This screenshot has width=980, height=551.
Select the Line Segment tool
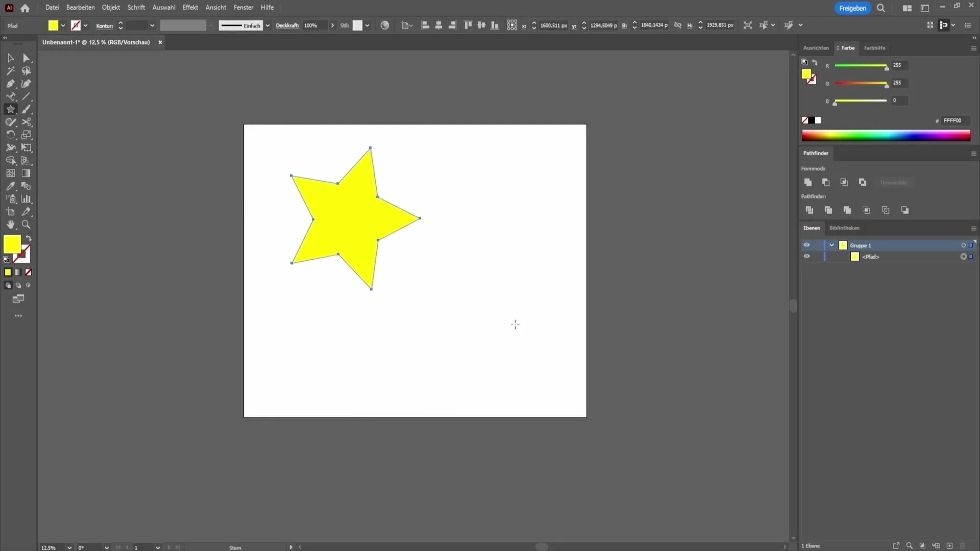tap(27, 96)
